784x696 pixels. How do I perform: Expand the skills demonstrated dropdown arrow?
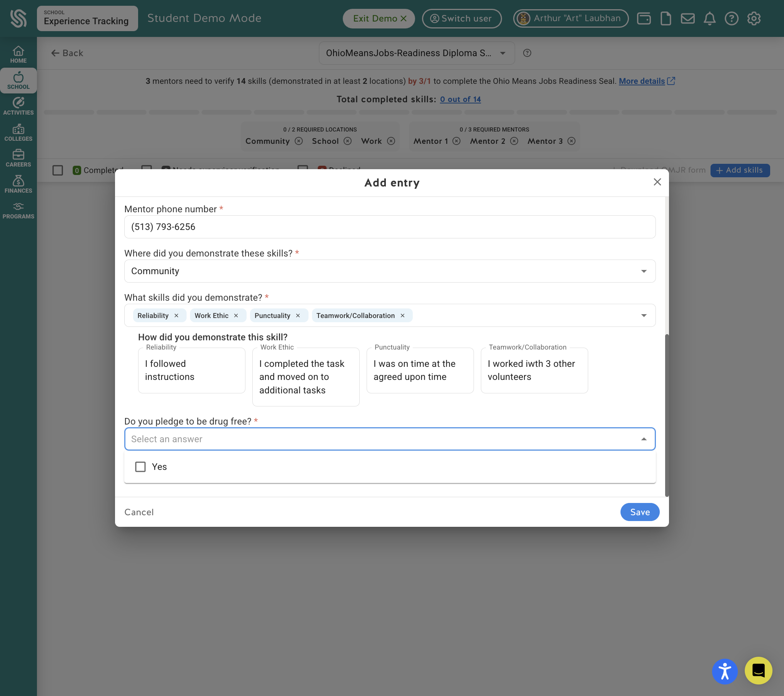(644, 316)
